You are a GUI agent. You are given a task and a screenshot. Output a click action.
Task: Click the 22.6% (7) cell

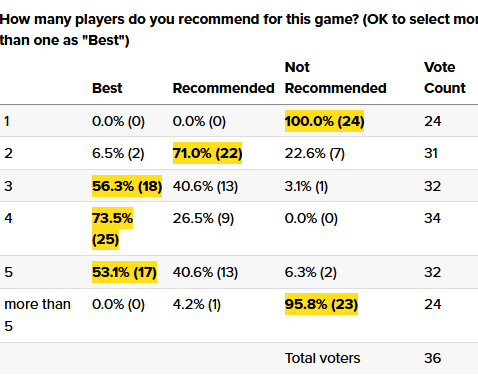[315, 153]
